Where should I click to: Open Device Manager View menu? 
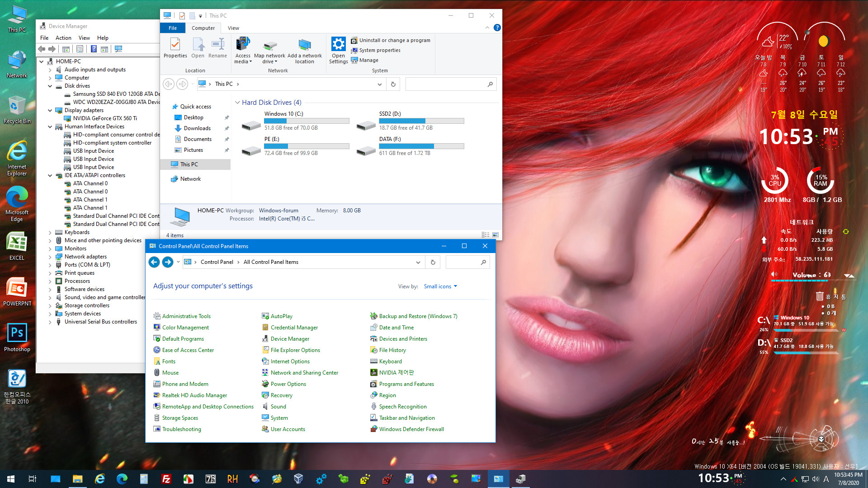coord(84,38)
